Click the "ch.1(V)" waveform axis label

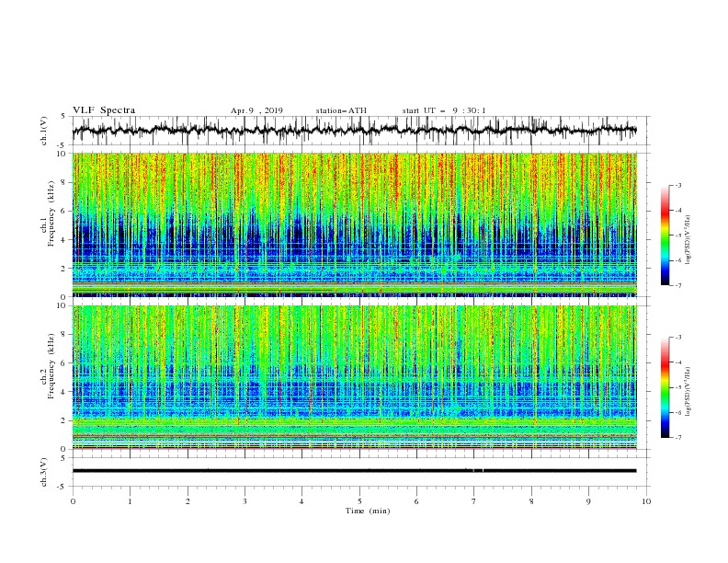44,131
